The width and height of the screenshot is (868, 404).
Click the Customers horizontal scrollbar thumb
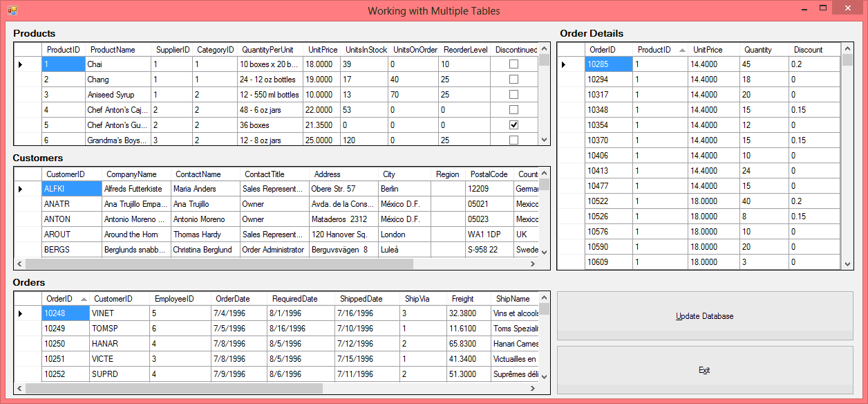point(219,264)
